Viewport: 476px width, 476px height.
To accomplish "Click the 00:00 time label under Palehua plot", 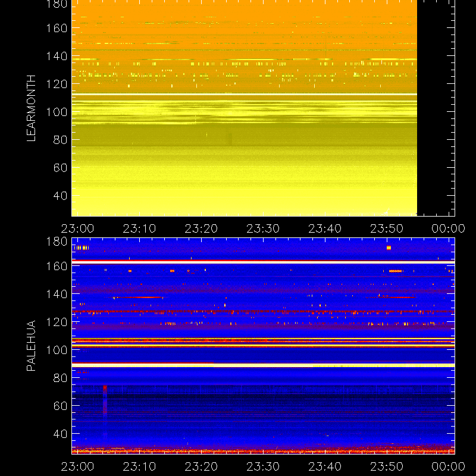I will [x=449, y=466].
